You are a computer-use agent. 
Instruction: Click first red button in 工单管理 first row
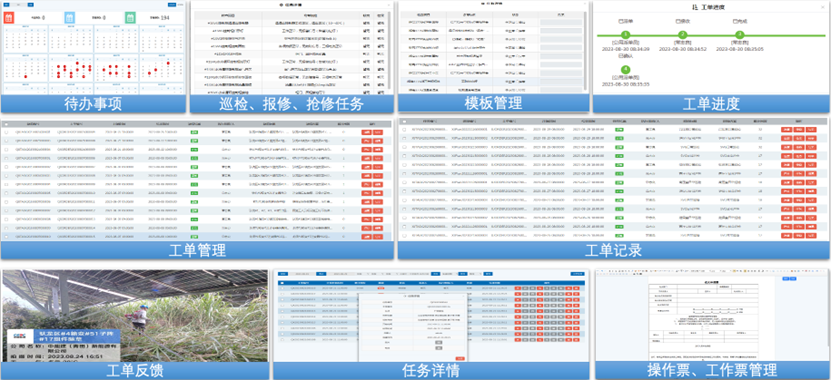[366, 132]
